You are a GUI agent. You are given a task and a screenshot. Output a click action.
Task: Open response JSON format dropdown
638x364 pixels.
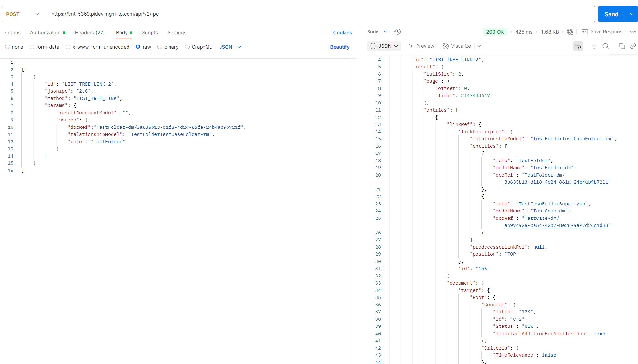384,46
